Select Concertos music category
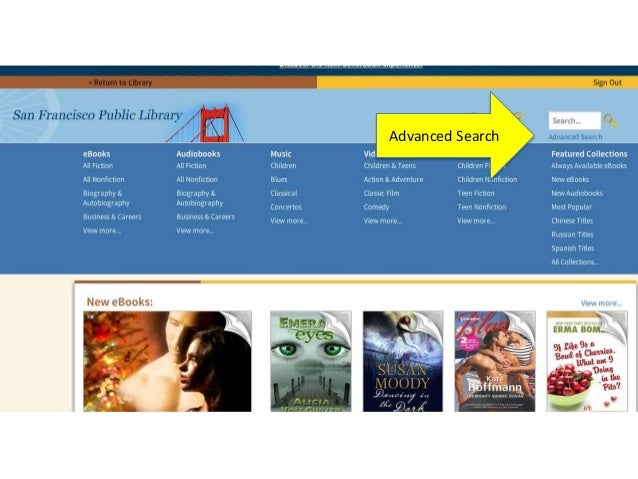Screen dimensions: 638x479 coord(286,207)
